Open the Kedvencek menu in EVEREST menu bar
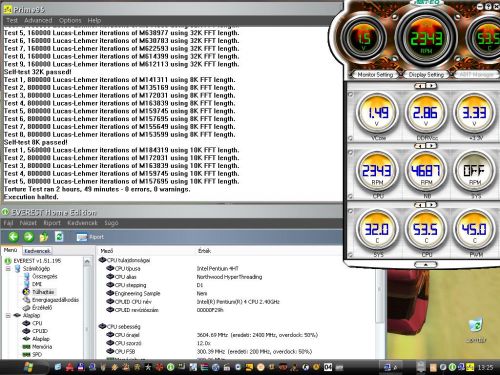The image size is (500, 375). tap(82, 223)
